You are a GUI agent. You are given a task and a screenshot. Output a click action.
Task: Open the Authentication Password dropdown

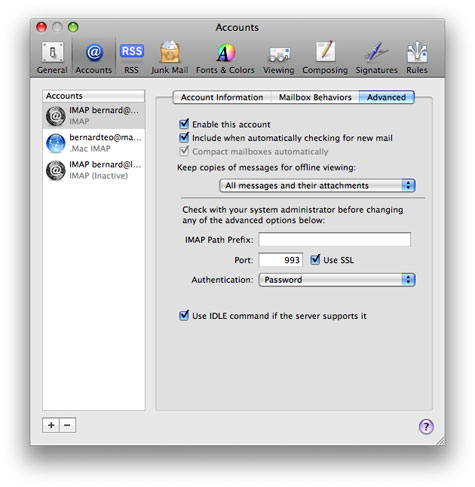click(x=337, y=280)
